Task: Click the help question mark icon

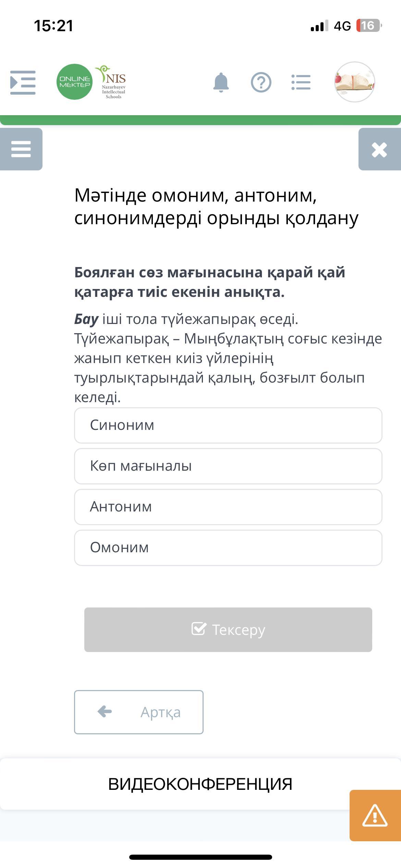Action: click(x=261, y=83)
